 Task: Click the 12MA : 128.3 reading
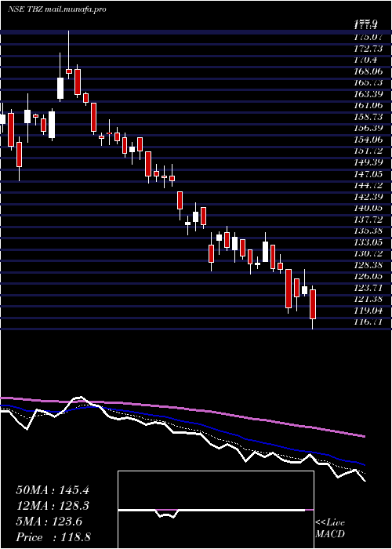coord(53,506)
